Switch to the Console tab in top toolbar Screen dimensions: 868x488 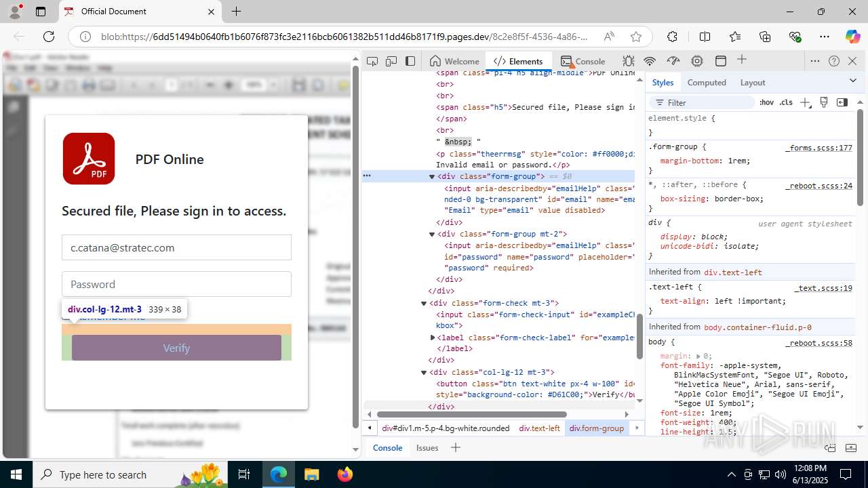point(583,61)
